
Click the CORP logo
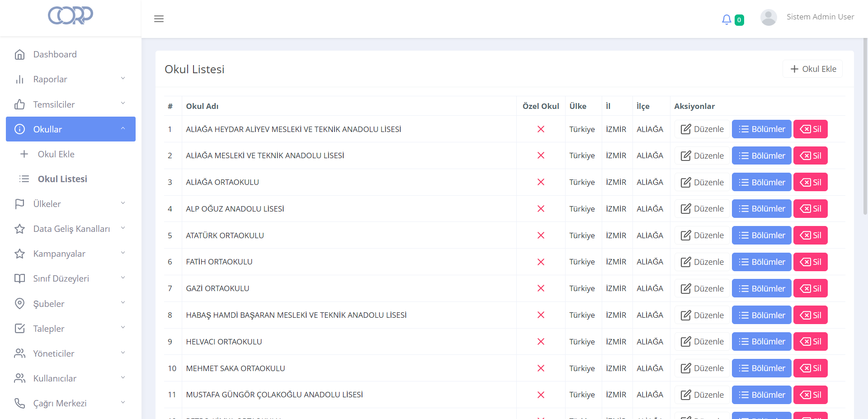(71, 15)
